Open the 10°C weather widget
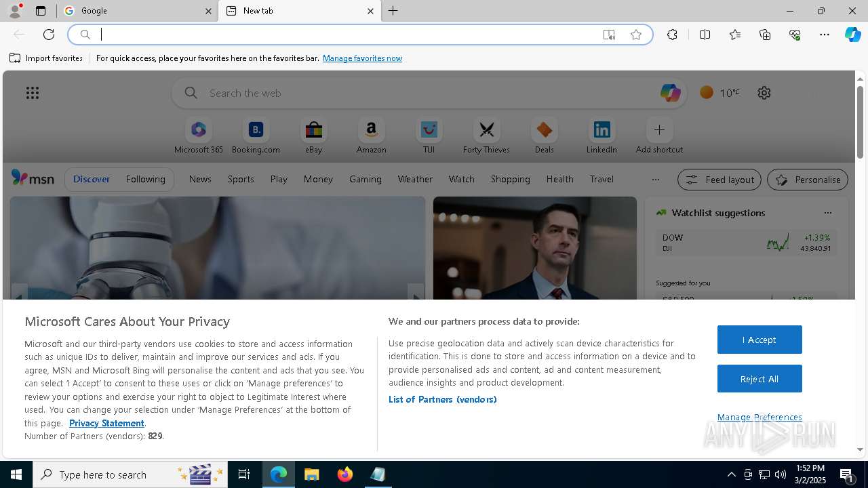Viewport: 868px width, 488px height. click(719, 93)
